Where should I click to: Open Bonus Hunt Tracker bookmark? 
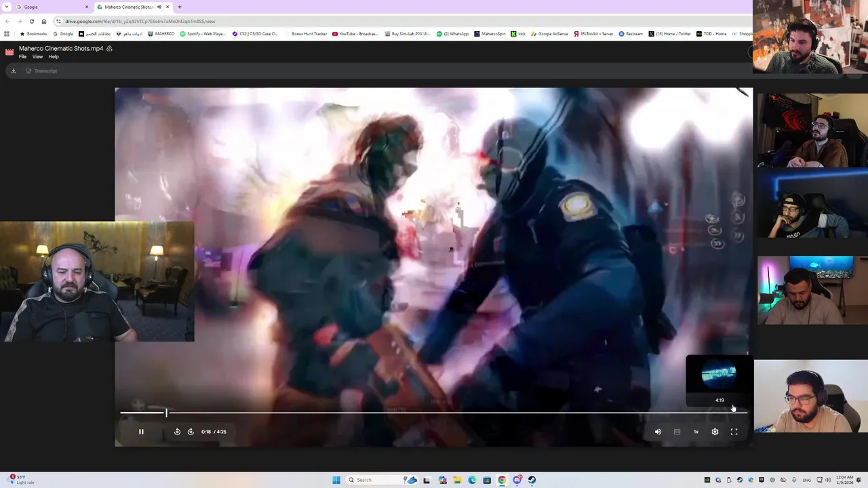[305, 34]
